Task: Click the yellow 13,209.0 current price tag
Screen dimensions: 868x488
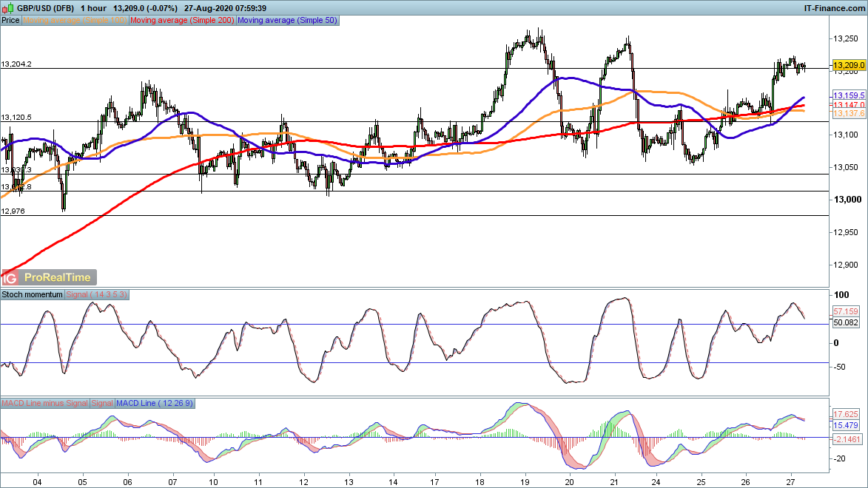Action: point(849,65)
